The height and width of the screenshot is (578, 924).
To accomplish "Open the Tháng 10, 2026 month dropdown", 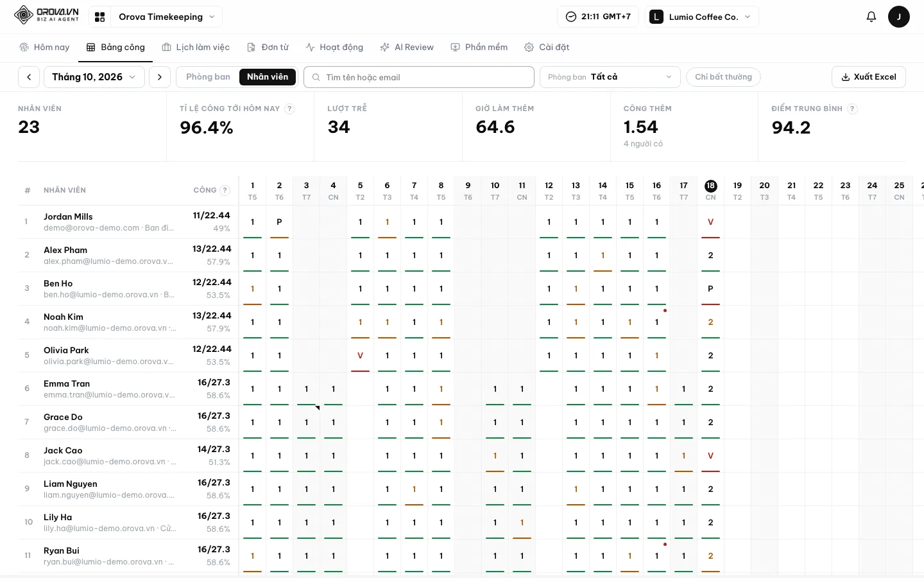I will point(94,77).
